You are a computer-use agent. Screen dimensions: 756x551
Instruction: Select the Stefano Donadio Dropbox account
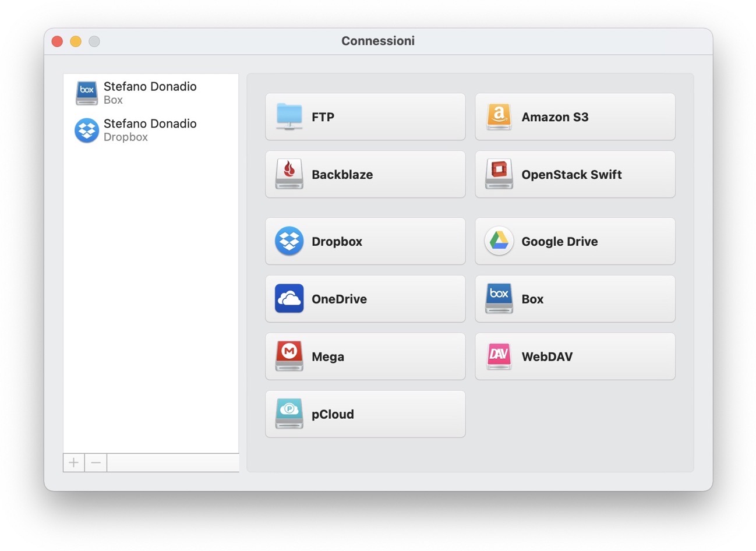coord(150,130)
